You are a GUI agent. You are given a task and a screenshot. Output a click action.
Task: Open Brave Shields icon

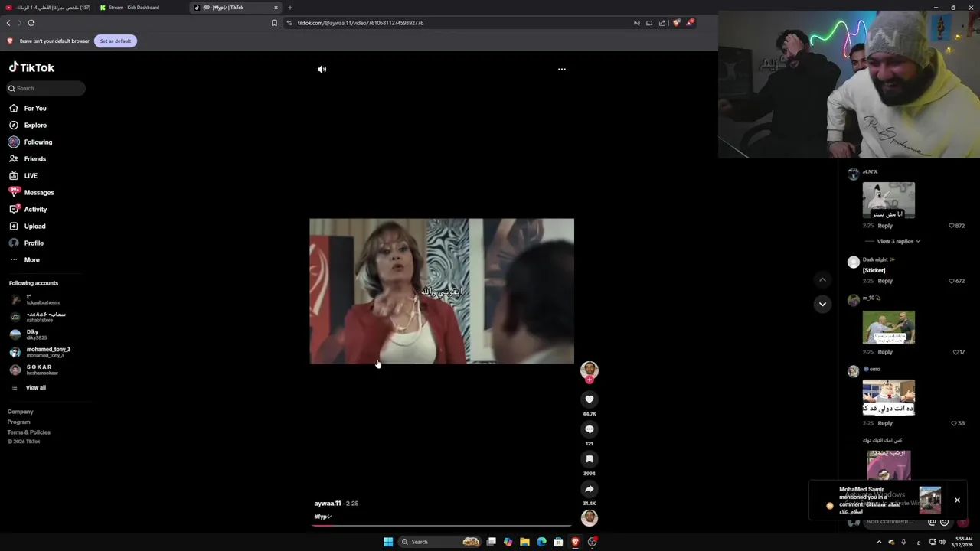[x=676, y=23]
